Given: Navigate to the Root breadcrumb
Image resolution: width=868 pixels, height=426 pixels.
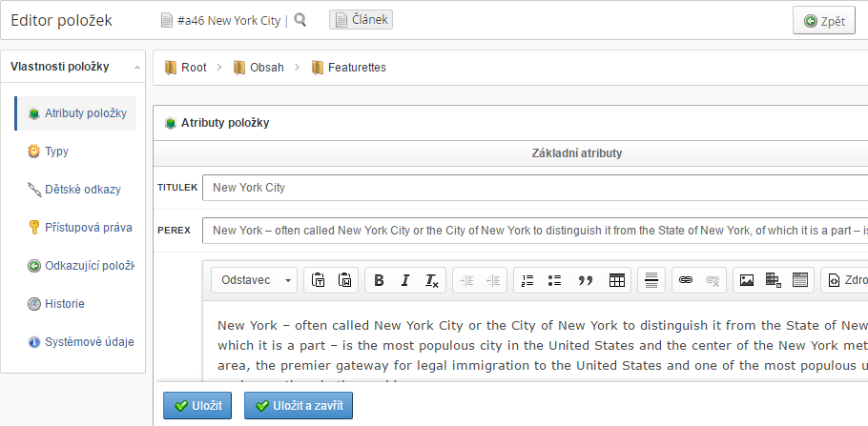Looking at the screenshot, I should pyautogui.click(x=185, y=68).
